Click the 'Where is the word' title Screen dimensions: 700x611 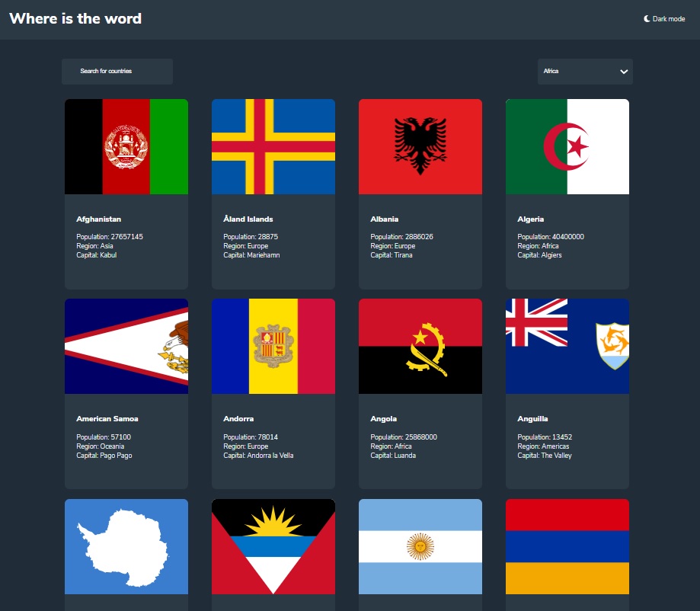75,19
